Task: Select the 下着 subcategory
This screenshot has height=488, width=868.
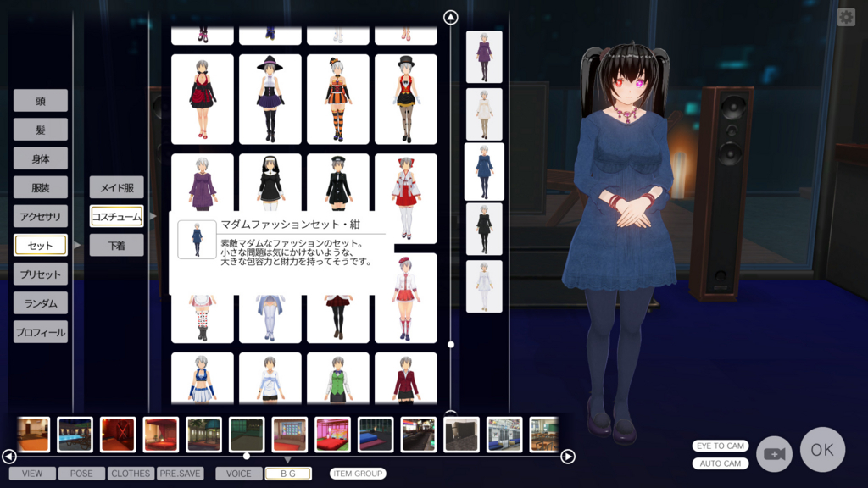Action: pos(117,245)
